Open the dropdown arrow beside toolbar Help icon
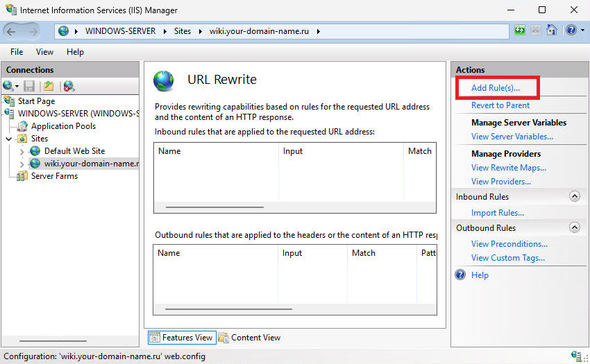The height and width of the screenshot is (364, 590). (582, 31)
